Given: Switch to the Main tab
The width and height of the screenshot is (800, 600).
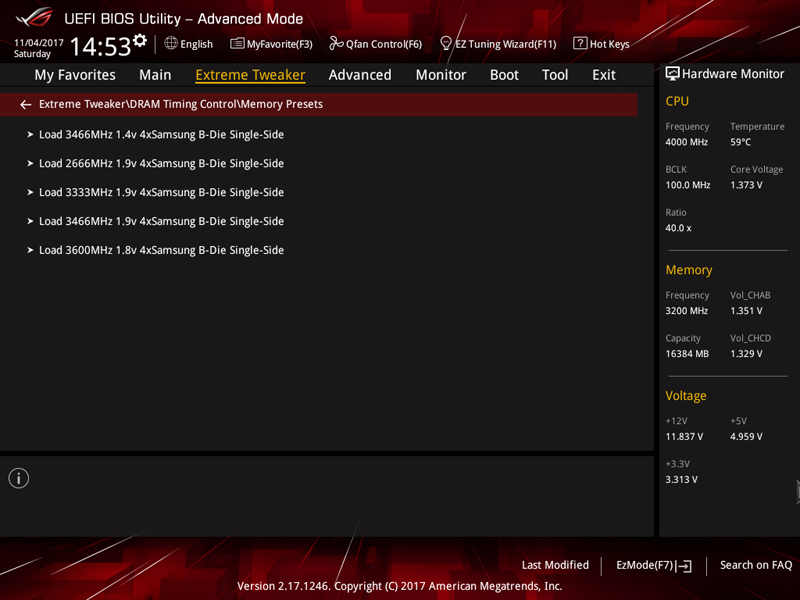Looking at the screenshot, I should [x=155, y=75].
